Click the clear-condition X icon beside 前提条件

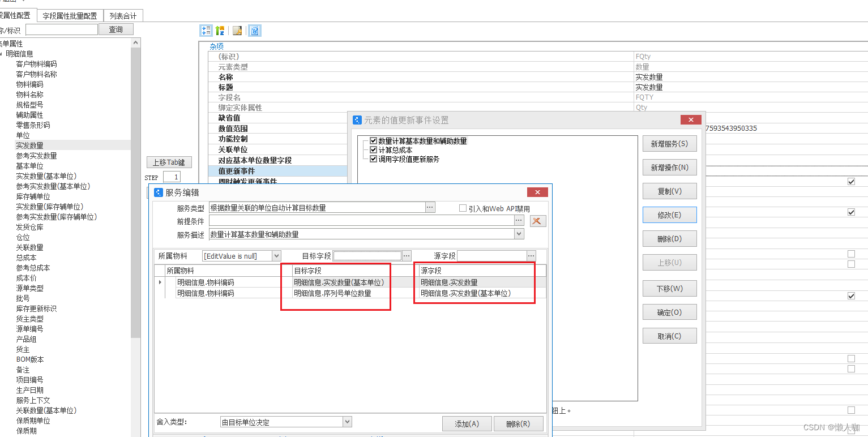pyautogui.click(x=538, y=221)
